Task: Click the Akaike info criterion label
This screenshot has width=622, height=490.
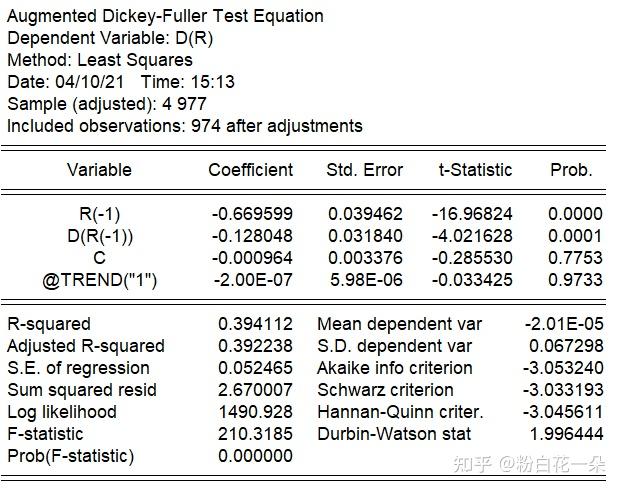Action: click(x=395, y=368)
